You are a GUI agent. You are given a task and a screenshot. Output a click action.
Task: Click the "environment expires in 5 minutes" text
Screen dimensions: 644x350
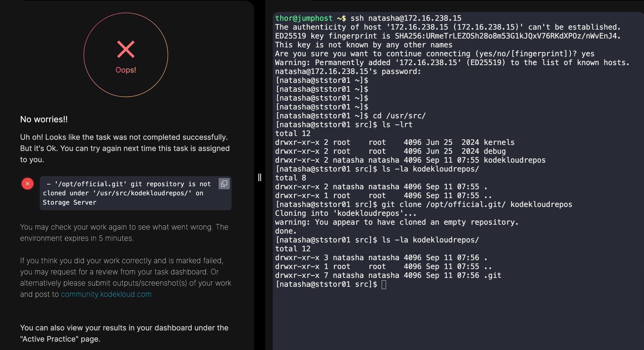click(77, 238)
